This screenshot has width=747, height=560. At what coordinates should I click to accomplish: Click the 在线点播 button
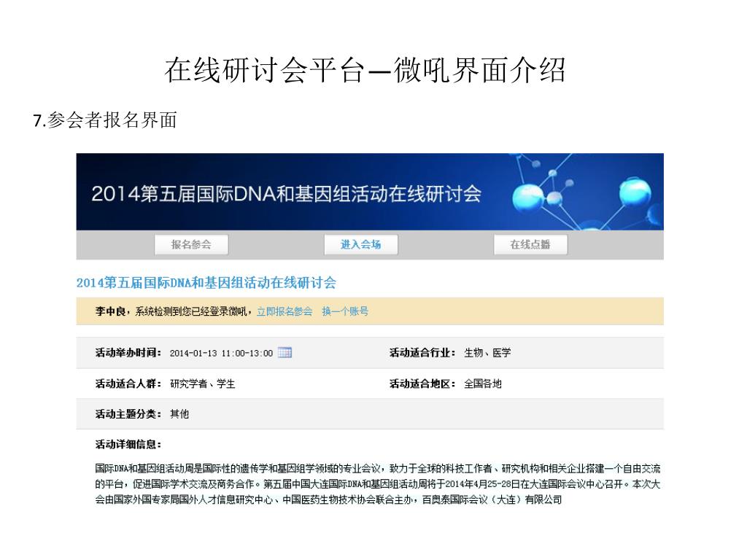[530, 245]
